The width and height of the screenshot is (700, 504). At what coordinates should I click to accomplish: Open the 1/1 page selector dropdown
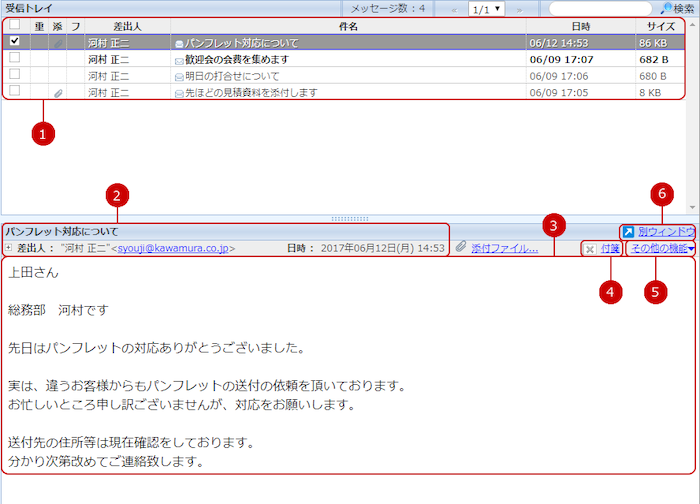[x=486, y=8]
